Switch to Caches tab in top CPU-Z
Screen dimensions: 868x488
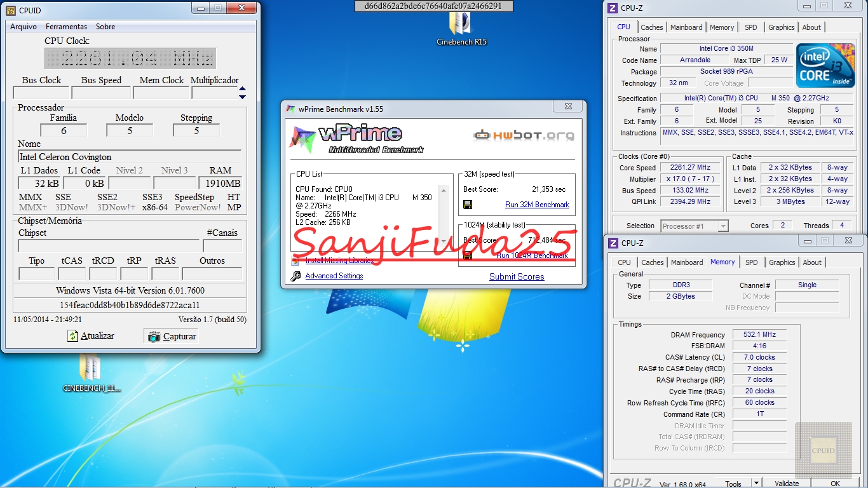(x=652, y=27)
